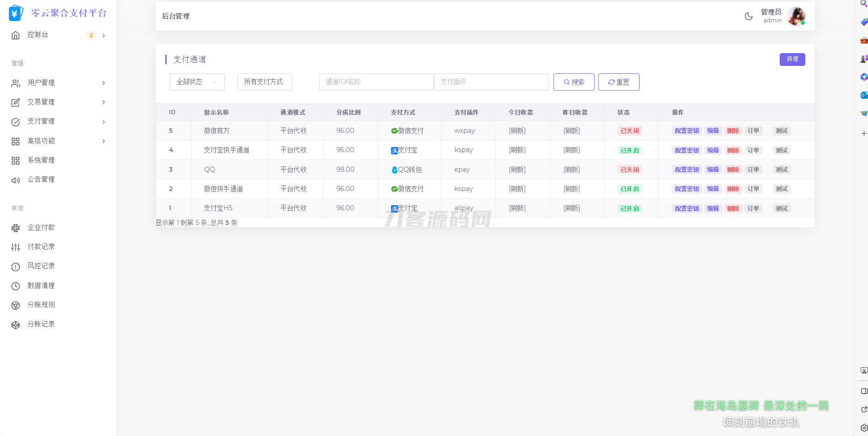Click the platform logo icon

[x=16, y=13]
